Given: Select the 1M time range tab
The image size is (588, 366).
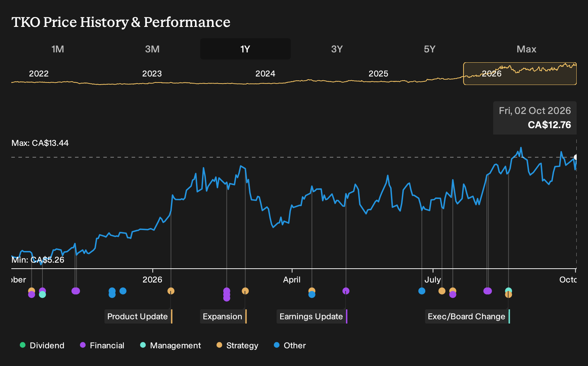Looking at the screenshot, I should [58, 49].
